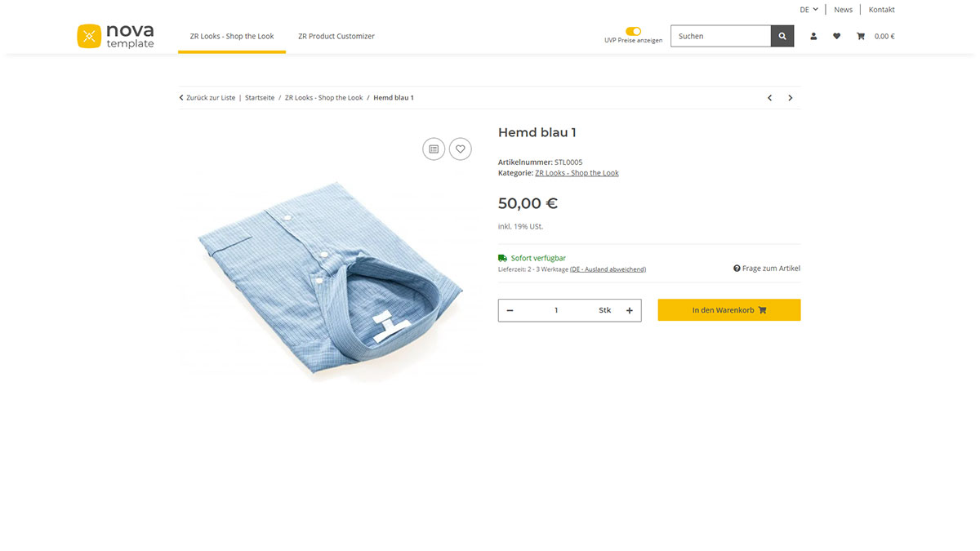Click into the Suchen search field
The height and width of the screenshot is (551, 980).
[x=720, y=36]
